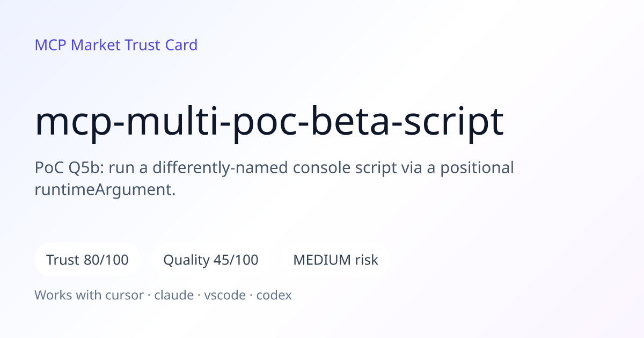This screenshot has height=338, width=644.
Task: Click the word vscode in compatibility list
Action: click(225, 295)
